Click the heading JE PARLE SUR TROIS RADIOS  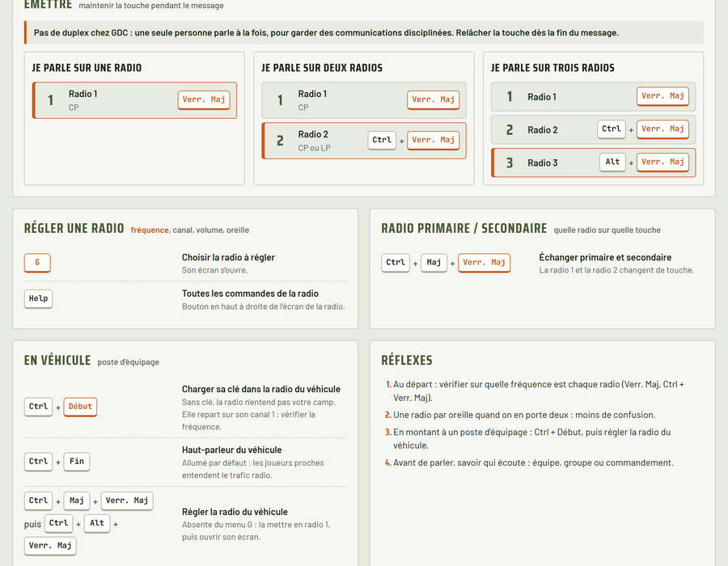pyautogui.click(x=552, y=68)
